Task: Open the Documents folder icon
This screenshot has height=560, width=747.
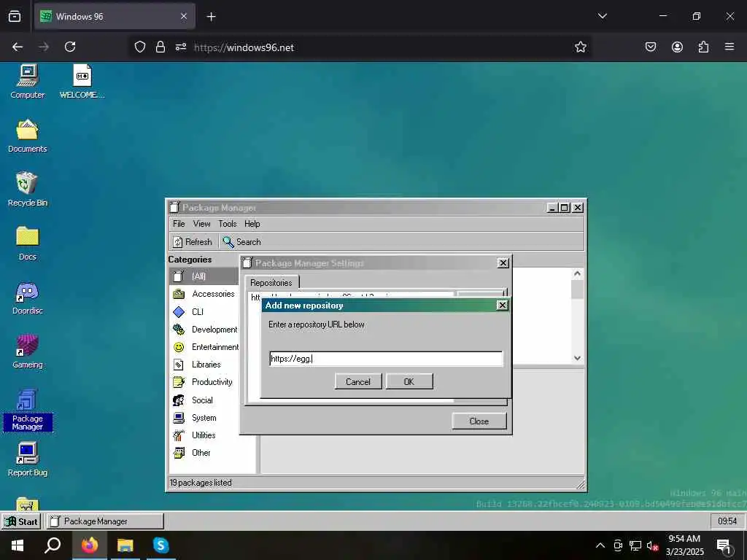Action: [x=28, y=136]
